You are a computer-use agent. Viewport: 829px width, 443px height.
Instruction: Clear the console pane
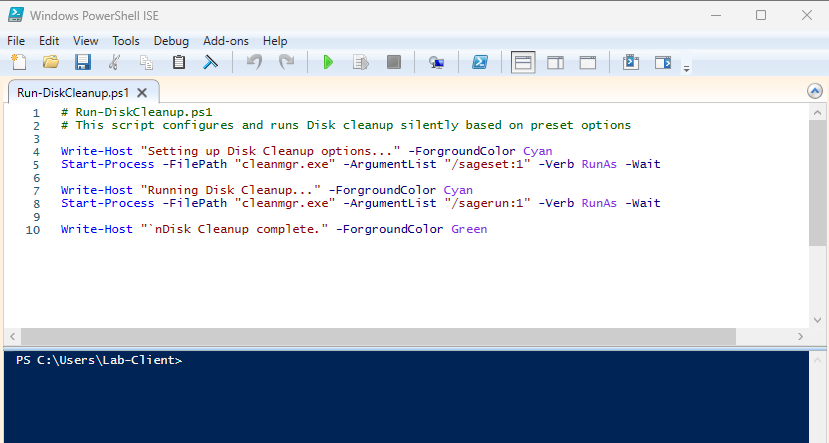pyautogui.click(x=210, y=62)
